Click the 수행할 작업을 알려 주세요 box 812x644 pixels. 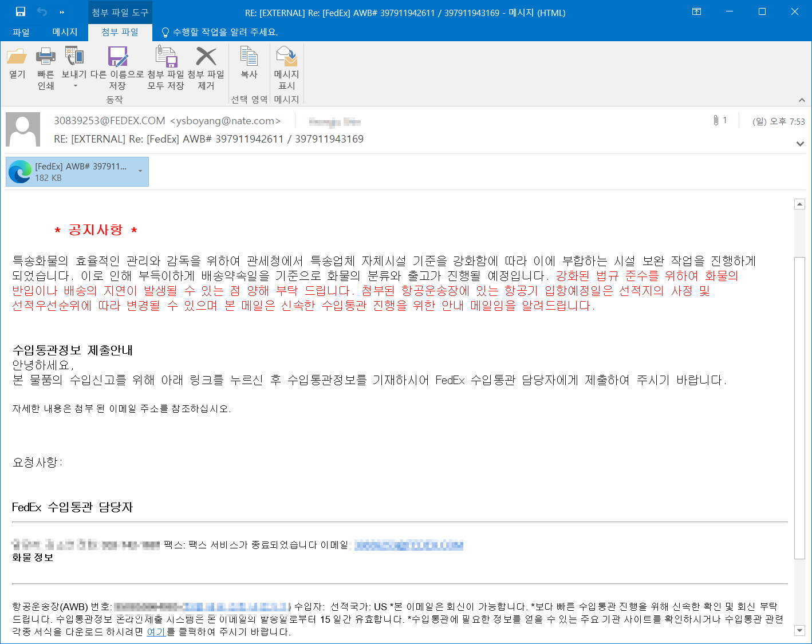point(219,32)
